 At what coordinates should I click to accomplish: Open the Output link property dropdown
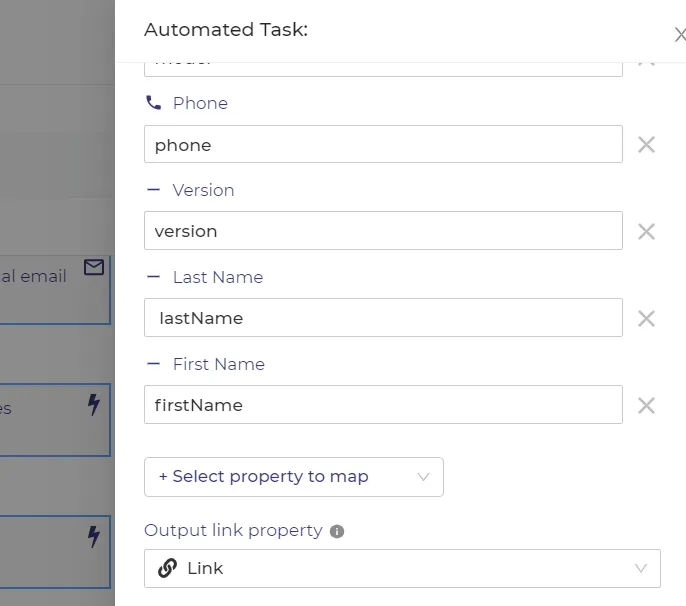[402, 568]
